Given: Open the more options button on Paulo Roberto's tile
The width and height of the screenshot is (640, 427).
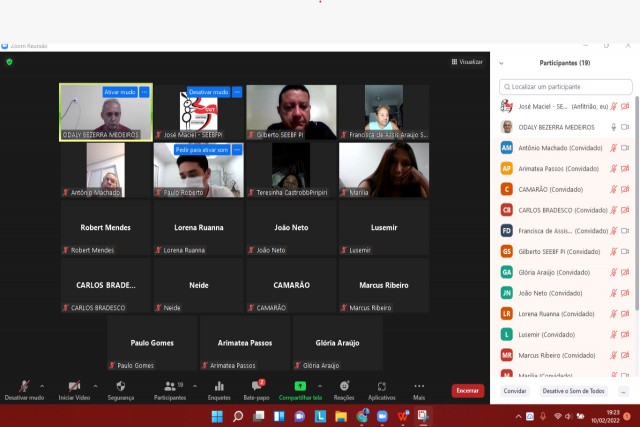Looking at the screenshot, I should (237, 150).
